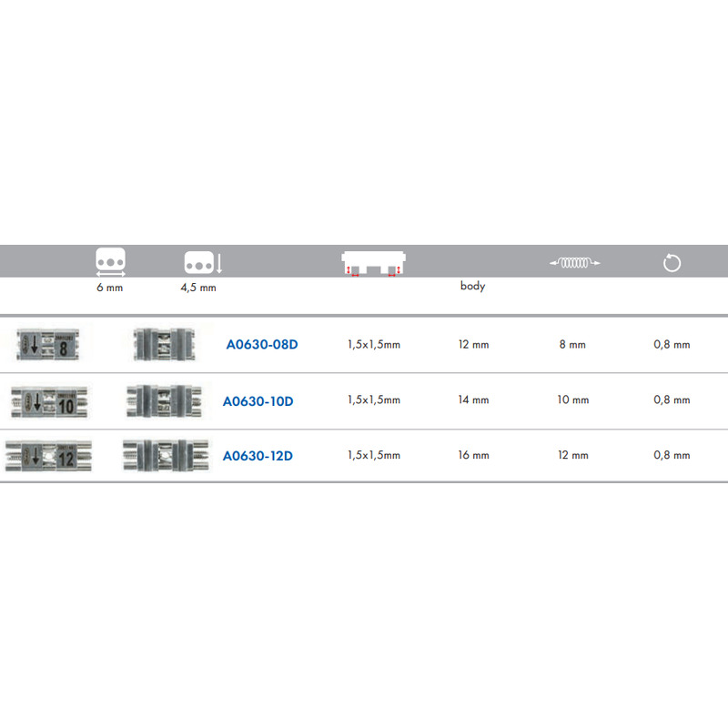This screenshot has height=728, width=728.
Task: Click 1,5x1,5mm value in A0630-10D row
Action: tap(374, 399)
